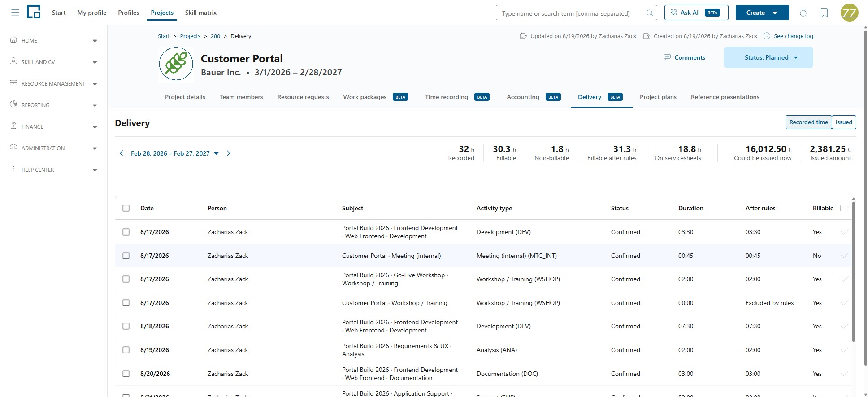Open the bookmarks icon
The image size is (868, 397).
tap(824, 13)
